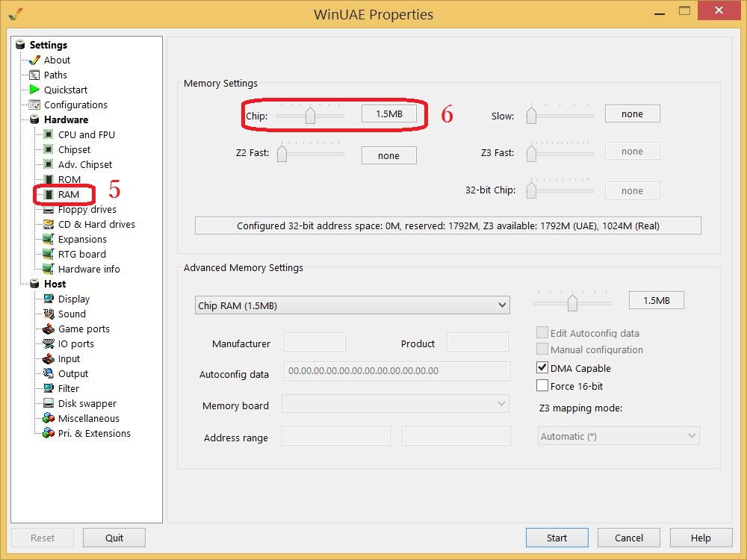Viewport: 747px width, 560px height.
Task: Click the Z2 Fast none value box
Action: 388,156
